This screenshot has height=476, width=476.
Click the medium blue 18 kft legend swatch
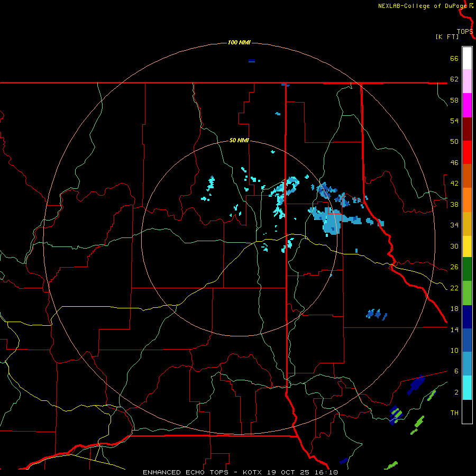point(467,340)
